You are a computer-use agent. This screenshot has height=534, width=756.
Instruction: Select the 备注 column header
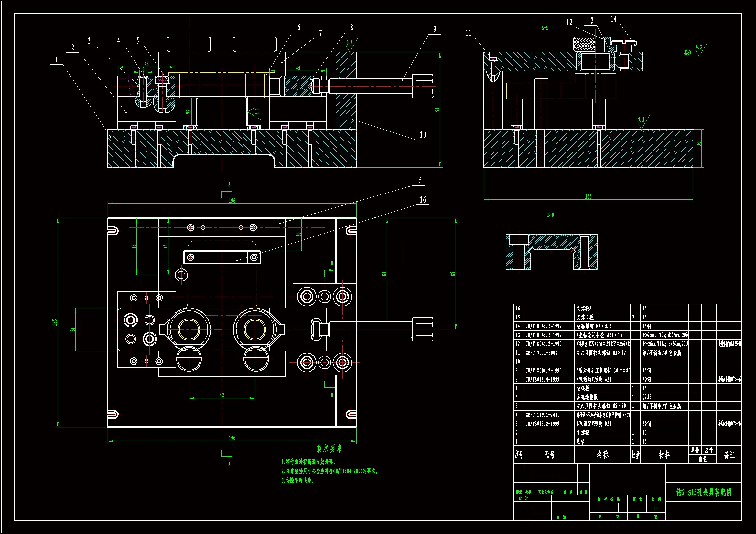pyautogui.click(x=729, y=455)
